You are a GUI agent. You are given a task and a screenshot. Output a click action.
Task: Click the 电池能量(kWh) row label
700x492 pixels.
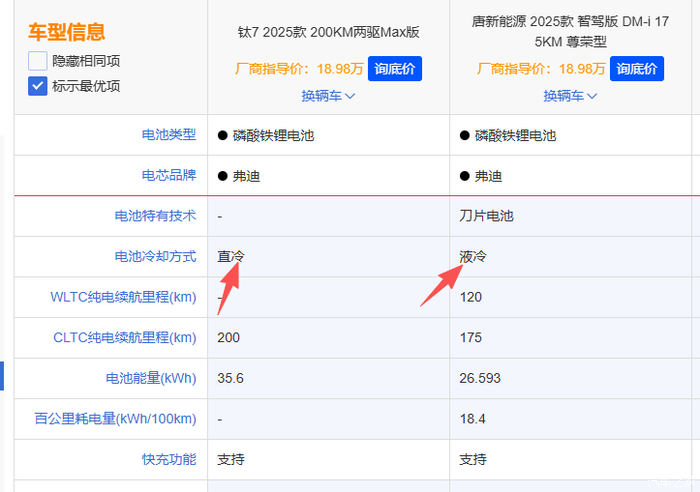(150, 379)
